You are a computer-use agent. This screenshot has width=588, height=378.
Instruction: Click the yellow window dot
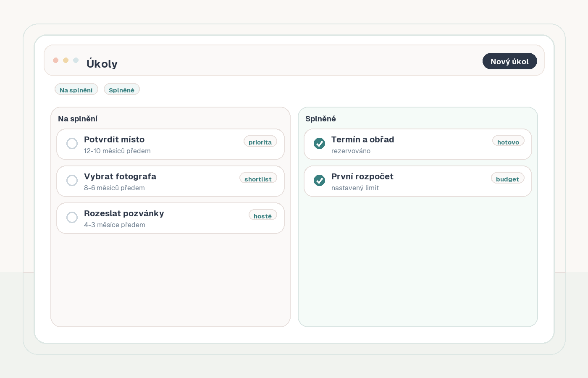pos(66,60)
